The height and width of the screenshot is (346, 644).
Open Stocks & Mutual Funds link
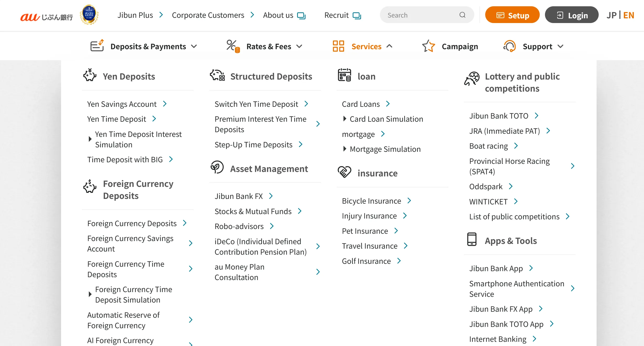(x=253, y=211)
